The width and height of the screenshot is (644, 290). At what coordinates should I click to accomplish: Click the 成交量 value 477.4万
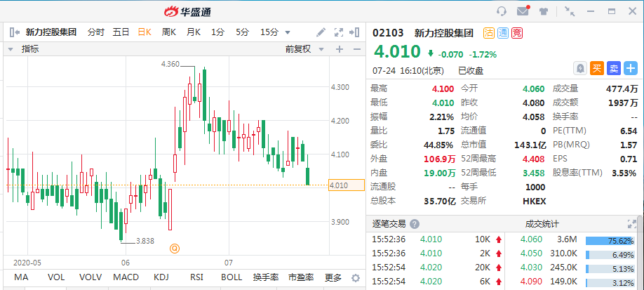tap(622, 89)
